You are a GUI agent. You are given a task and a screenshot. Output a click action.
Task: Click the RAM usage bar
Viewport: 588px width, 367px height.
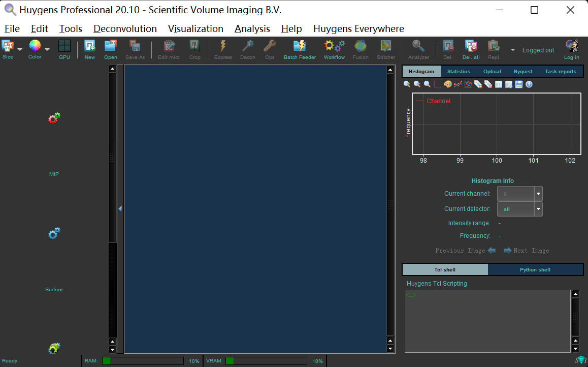click(143, 361)
